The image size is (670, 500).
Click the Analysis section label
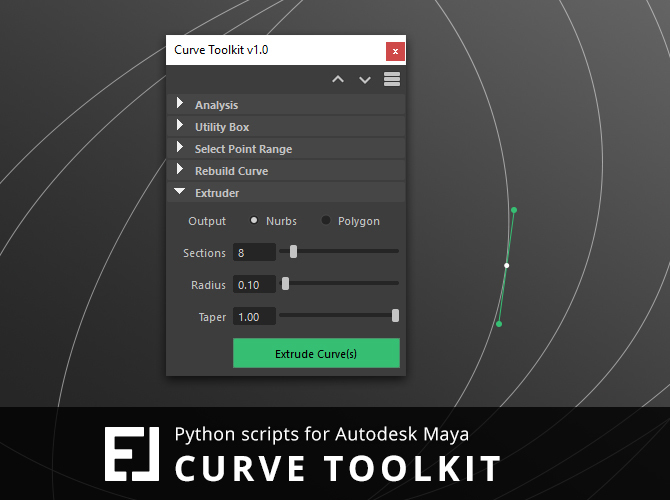coord(217,105)
